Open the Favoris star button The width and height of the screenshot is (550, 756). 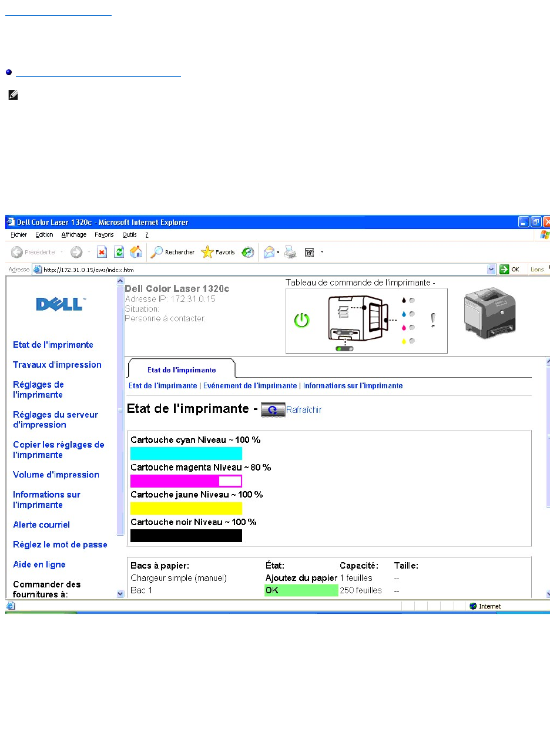(218, 252)
